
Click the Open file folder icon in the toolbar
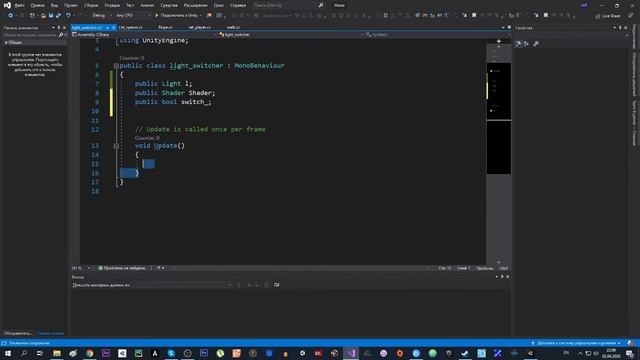(x=43, y=16)
